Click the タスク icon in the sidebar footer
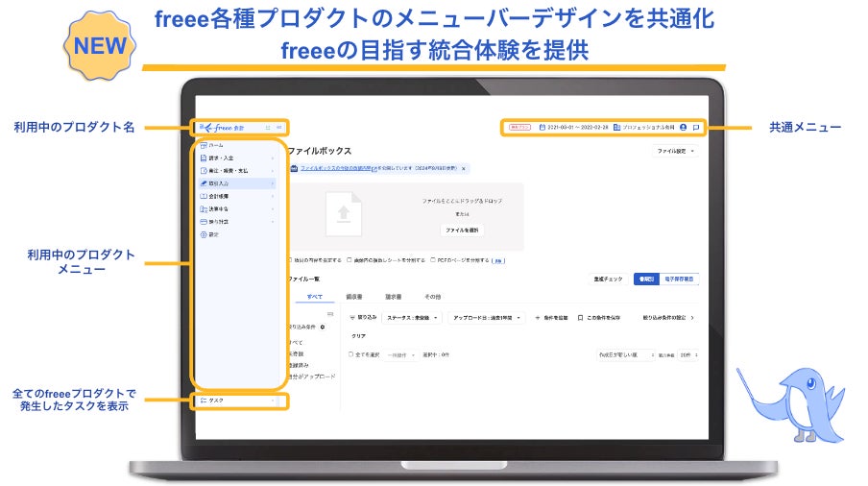Image resolution: width=868 pixels, height=486 pixels. pyautogui.click(x=204, y=401)
